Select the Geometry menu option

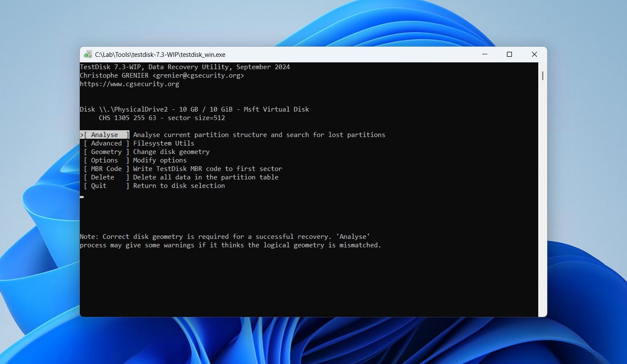pyautogui.click(x=106, y=151)
